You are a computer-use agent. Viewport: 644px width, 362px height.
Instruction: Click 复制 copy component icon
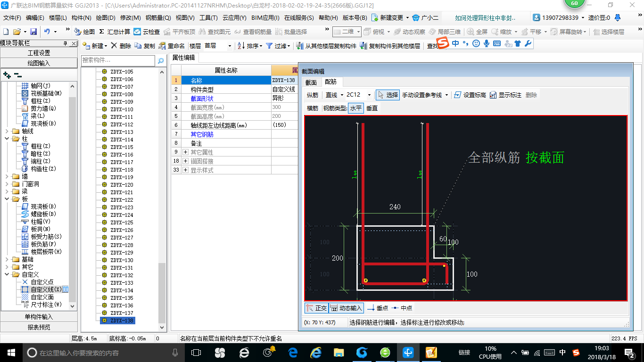pyautogui.click(x=145, y=46)
